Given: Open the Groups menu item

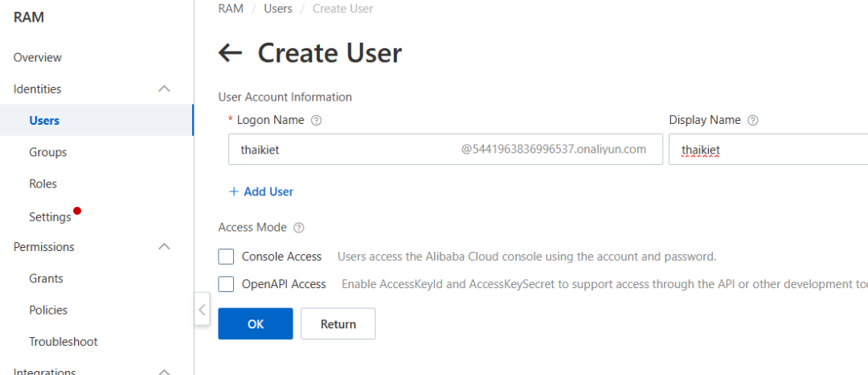Looking at the screenshot, I should pos(48,152).
